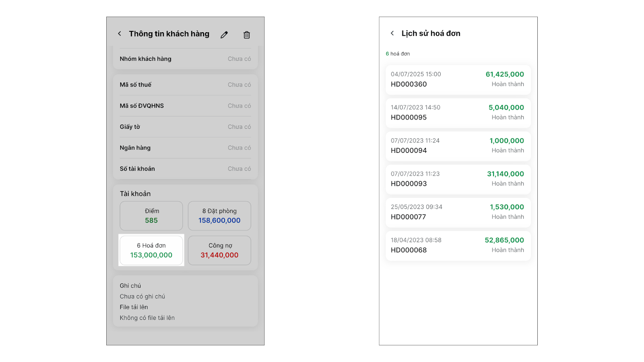This screenshot has width=644, height=362.
Task: Open the 6 Hoá đơn card
Action: pos(151,250)
